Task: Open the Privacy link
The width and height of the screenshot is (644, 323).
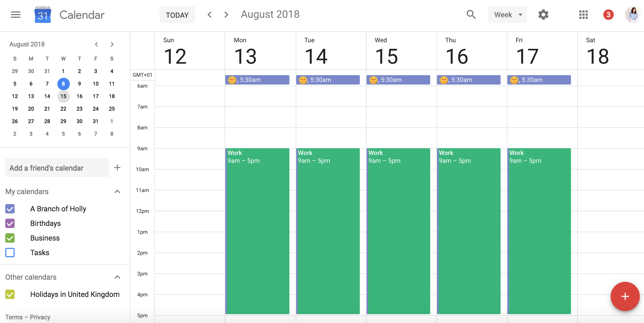Action: coord(40,317)
